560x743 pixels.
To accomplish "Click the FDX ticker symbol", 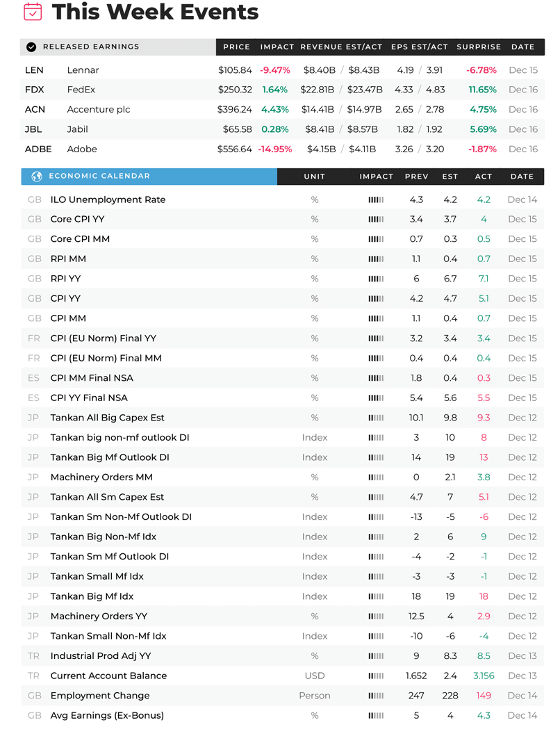I will 34,90.
